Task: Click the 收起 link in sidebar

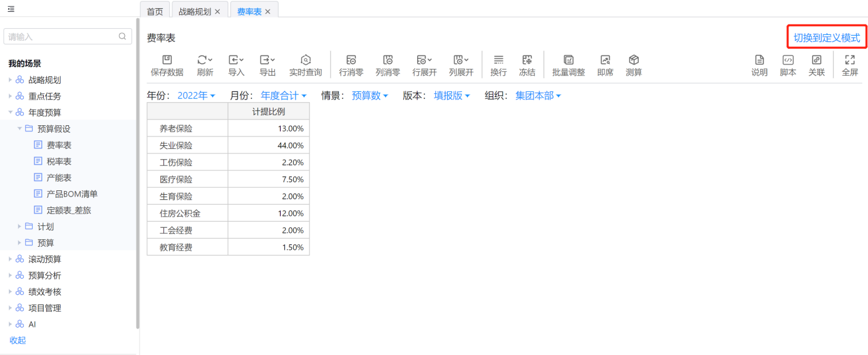Action: point(18,341)
